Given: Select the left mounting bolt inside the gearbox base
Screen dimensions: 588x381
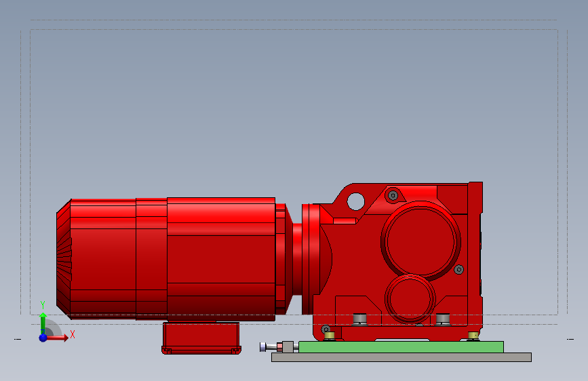Looking at the screenshot, I should coord(359,319).
